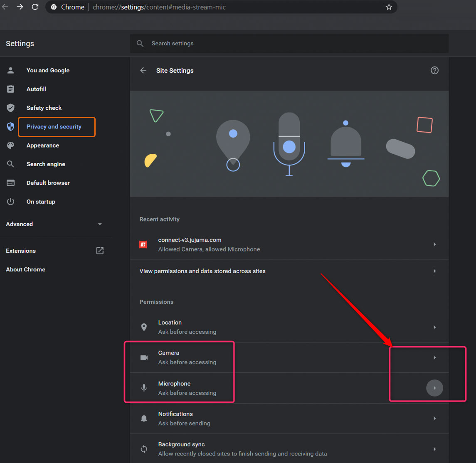The width and height of the screenshot is (476, 463).
Task: Click the Camera icon in Permissions
Action: [144, 358]
